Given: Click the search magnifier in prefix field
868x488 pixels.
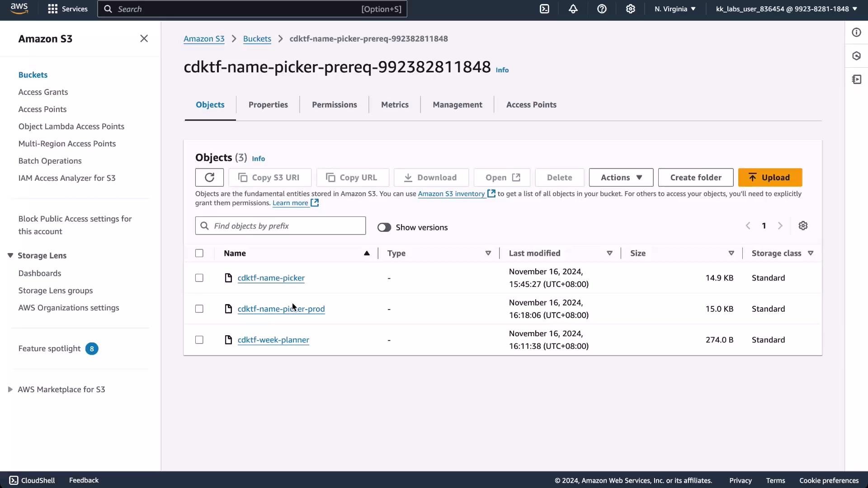Looking at the screenshot, I should click(x=204, y=226).
